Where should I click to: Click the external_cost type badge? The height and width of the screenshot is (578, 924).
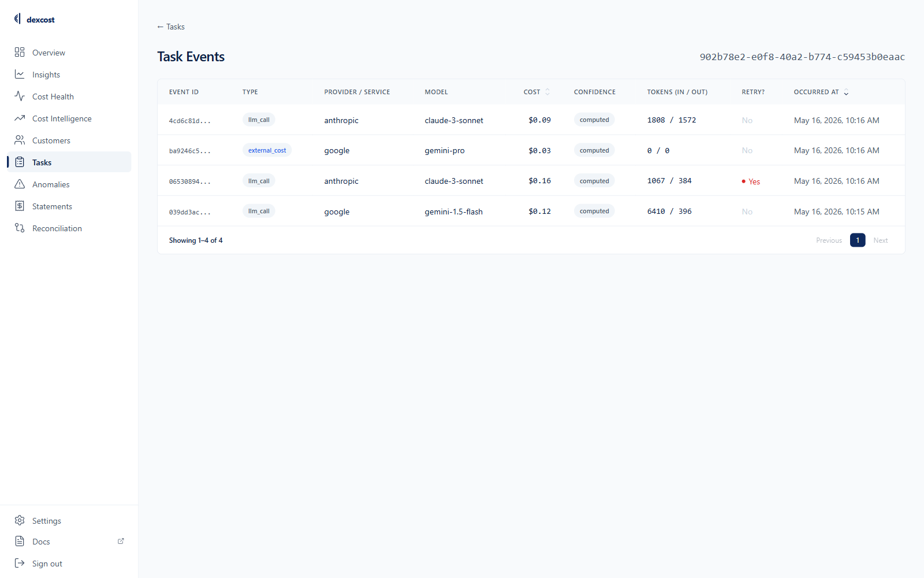click(267, 150)
